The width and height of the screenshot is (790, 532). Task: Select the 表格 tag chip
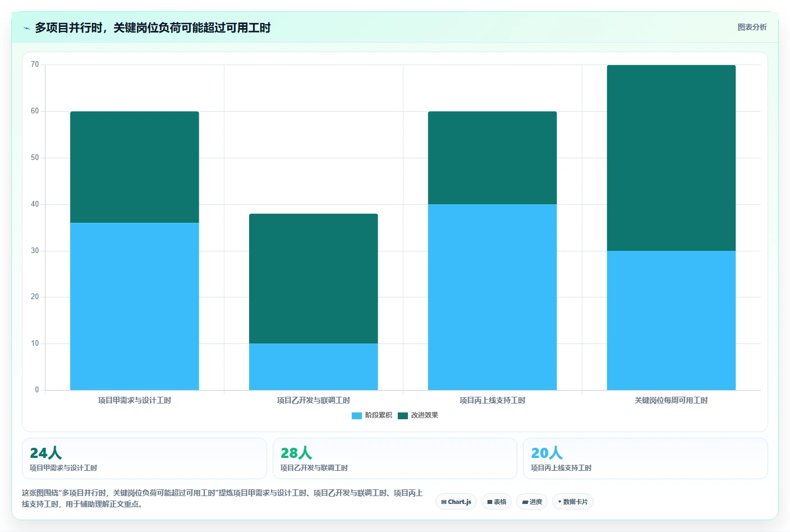497,502
